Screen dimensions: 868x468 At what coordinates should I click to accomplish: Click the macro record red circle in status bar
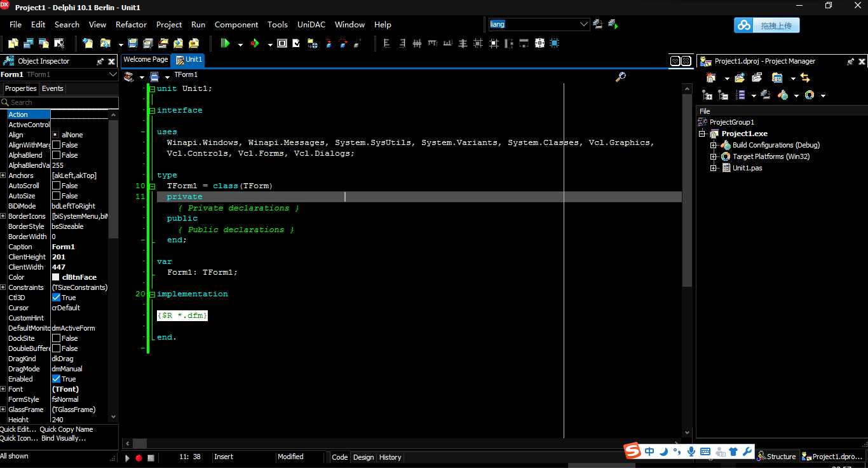139,458
